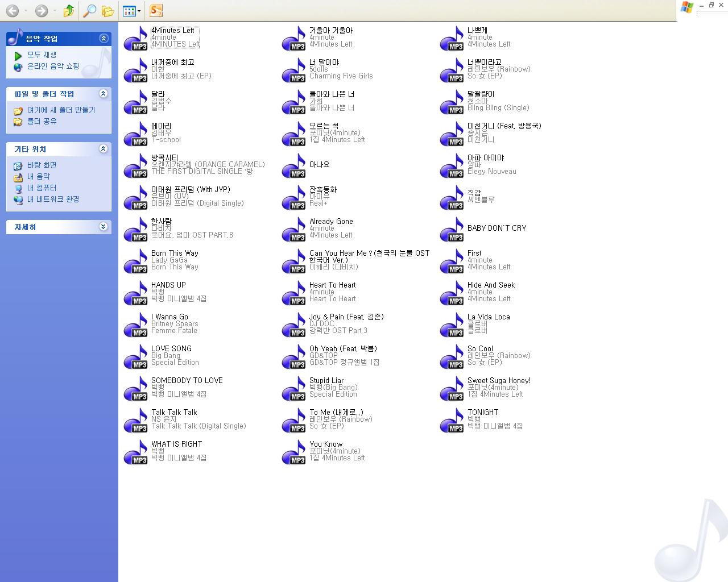Viewport: 728px width, 582px height.
Task: Click file name "직감"
Action: (474, 193)
